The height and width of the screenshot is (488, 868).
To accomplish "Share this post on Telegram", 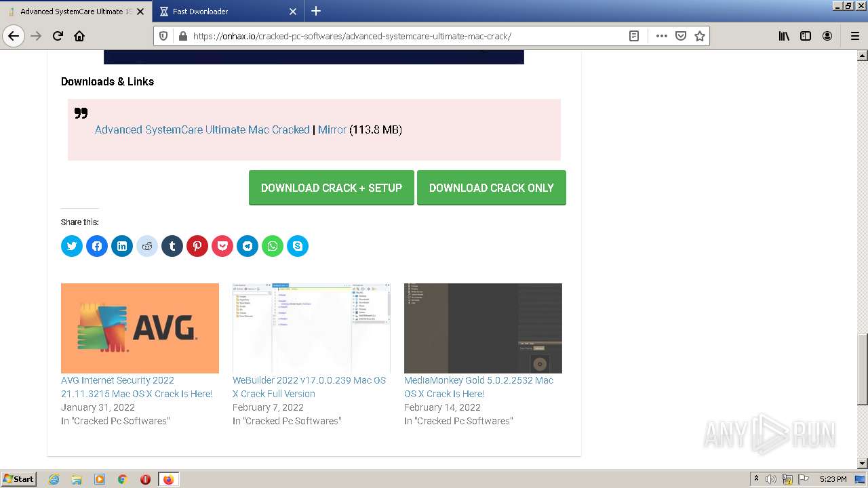I will point(248,246).
